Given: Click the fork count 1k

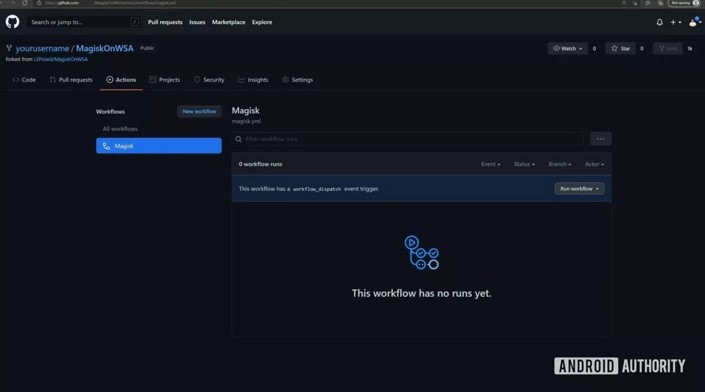Looking at the screenshot, I should [690, 49].
